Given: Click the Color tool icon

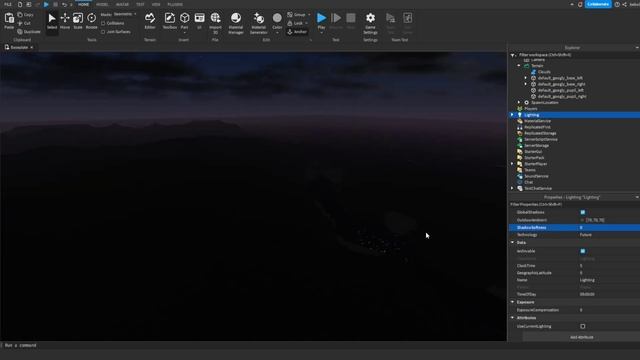Looking at the screenshot, I should pyautogui.click(x=277, y=18).
